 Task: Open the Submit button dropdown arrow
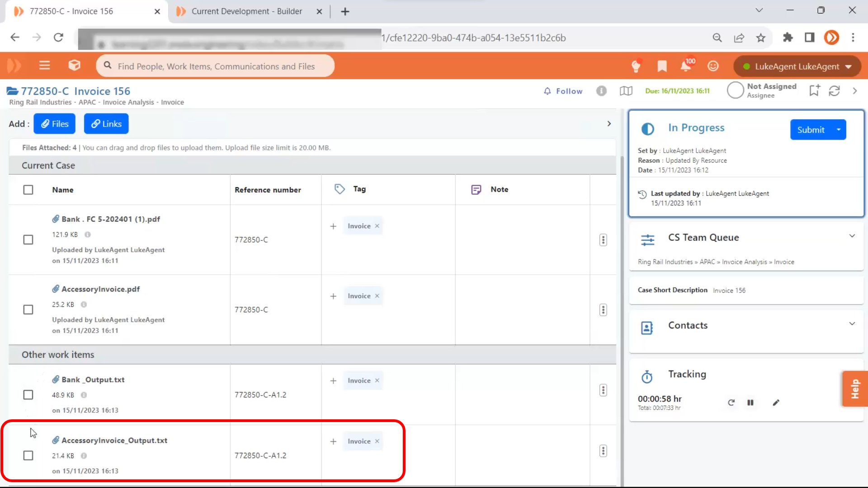point(839,130)
